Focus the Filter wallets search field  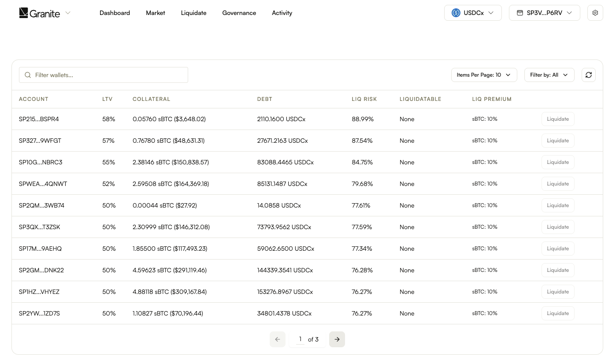coord(104,75)
